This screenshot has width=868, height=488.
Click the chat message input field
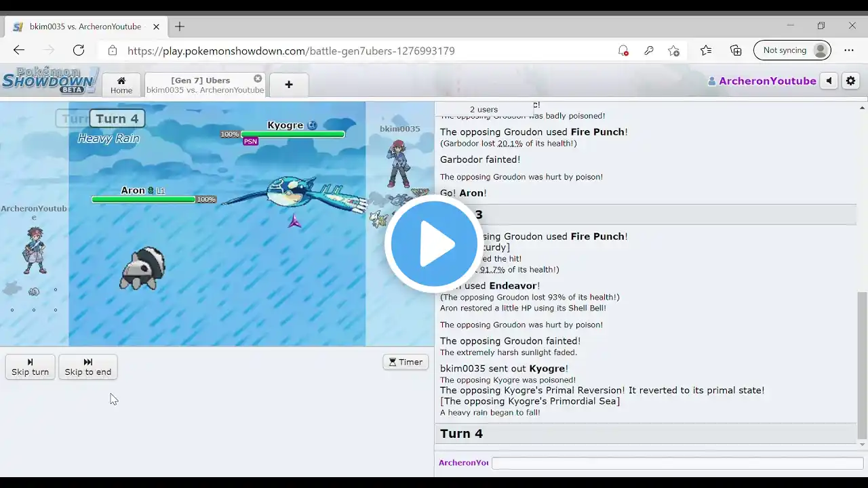click(677, 463)
